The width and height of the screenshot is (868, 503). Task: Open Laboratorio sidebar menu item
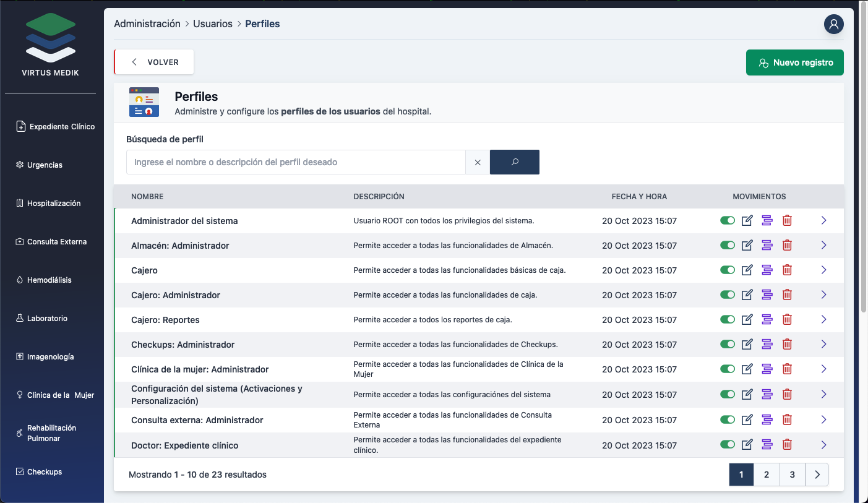tap(47, 319)
